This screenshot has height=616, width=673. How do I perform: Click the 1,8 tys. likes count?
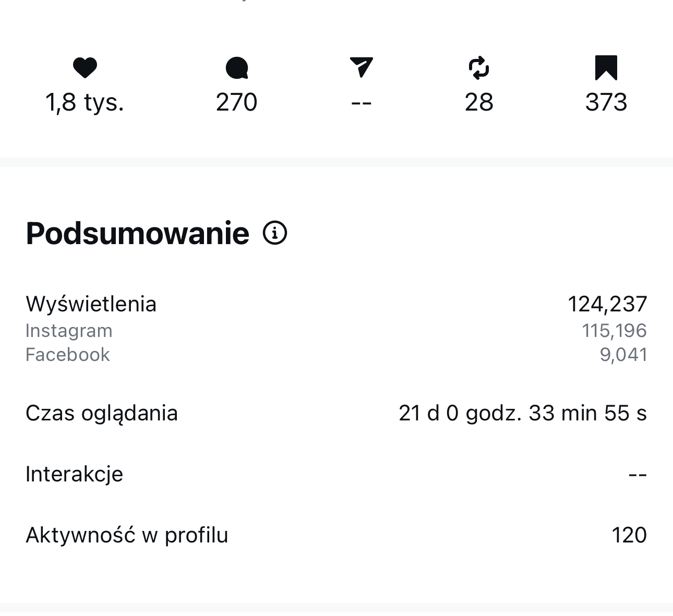(x=85, y=102)
